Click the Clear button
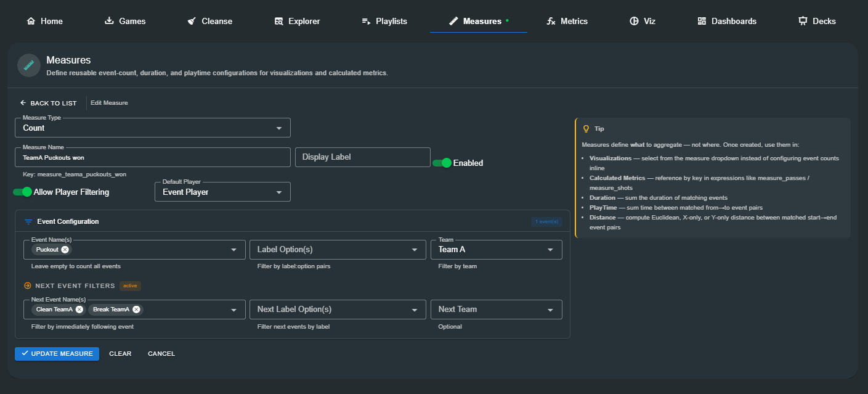The image size is (868, 394). tap(120, 353)
